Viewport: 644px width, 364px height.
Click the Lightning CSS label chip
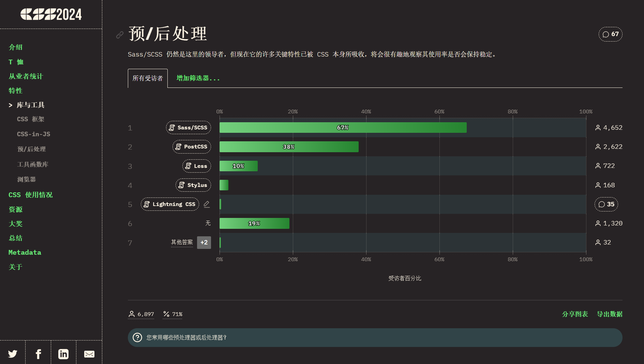[170, 204]
